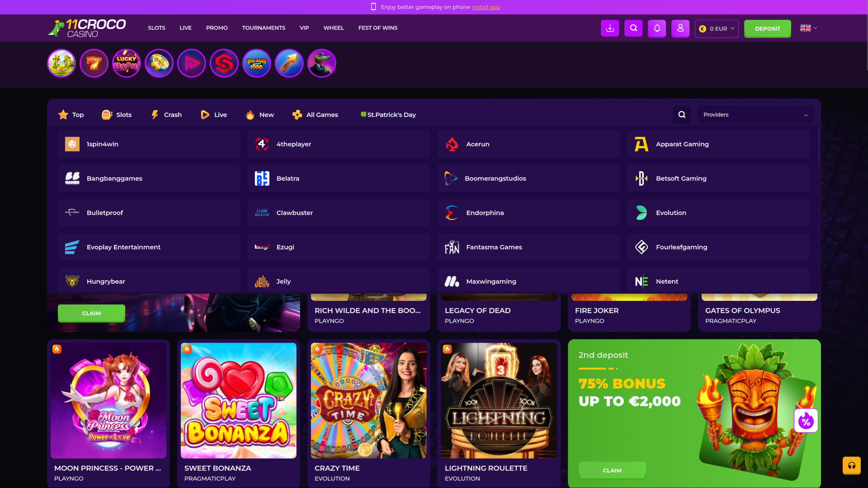The width and height of the screenshot is (868, 488).
Task: Click the Install app link
Action: click(486, 7)
